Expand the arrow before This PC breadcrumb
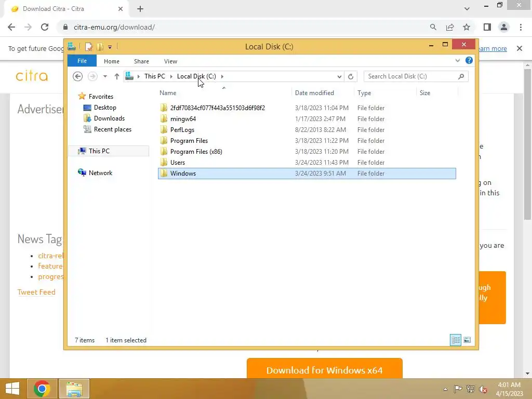Screen dimensions: 532x399 tap(138, 76)
